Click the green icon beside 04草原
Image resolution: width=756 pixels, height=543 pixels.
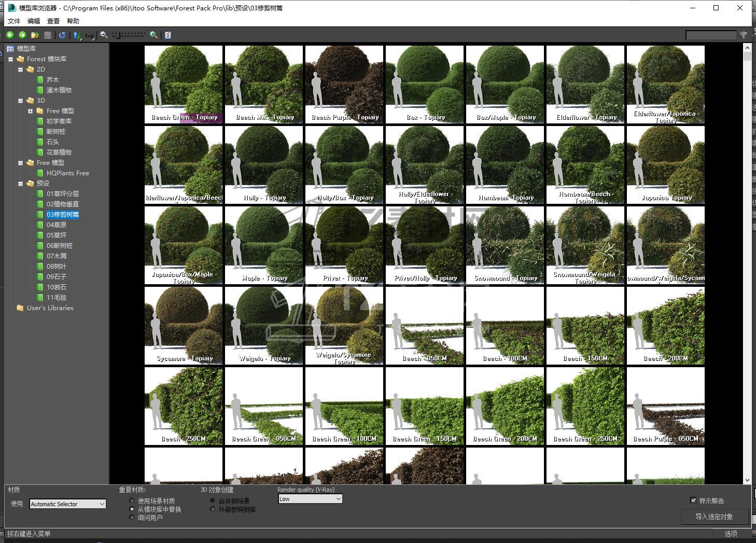pos(40,225)
